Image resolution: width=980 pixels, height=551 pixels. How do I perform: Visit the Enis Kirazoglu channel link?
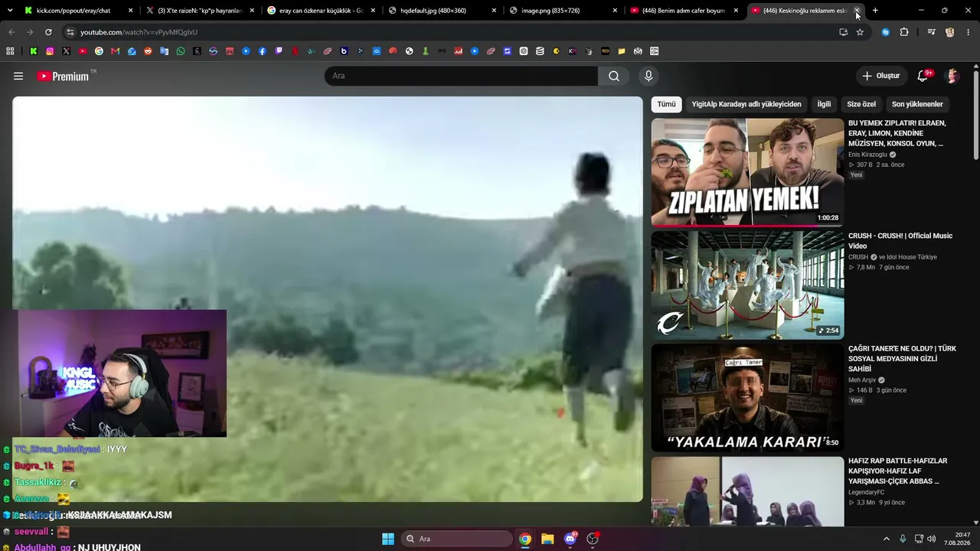[x=867, y=155]
